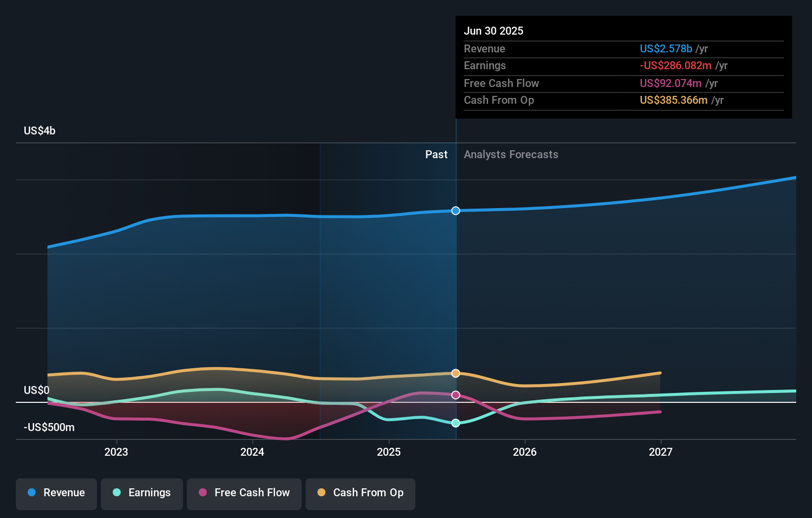Click the -US$500m y-axis label
The height and width of the screenshot is (518, 812).
49,428
